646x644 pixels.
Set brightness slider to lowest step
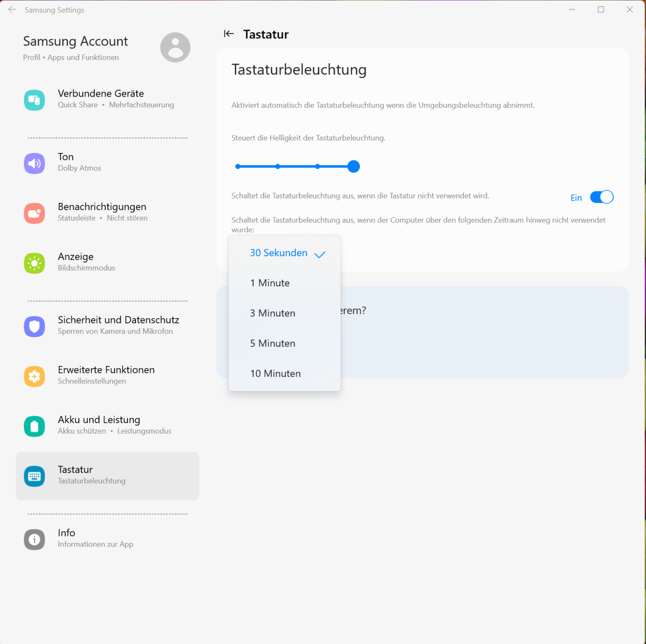[x=238, y=166]
